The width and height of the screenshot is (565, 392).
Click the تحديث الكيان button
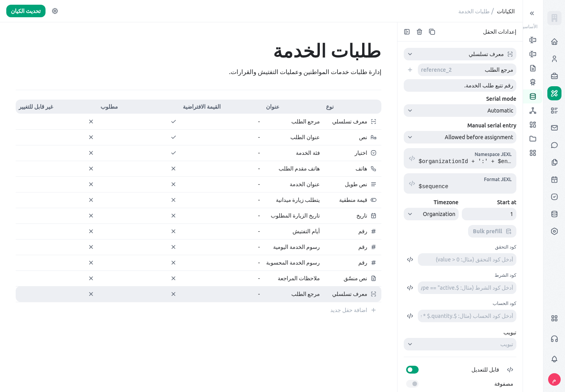point(26,11)
